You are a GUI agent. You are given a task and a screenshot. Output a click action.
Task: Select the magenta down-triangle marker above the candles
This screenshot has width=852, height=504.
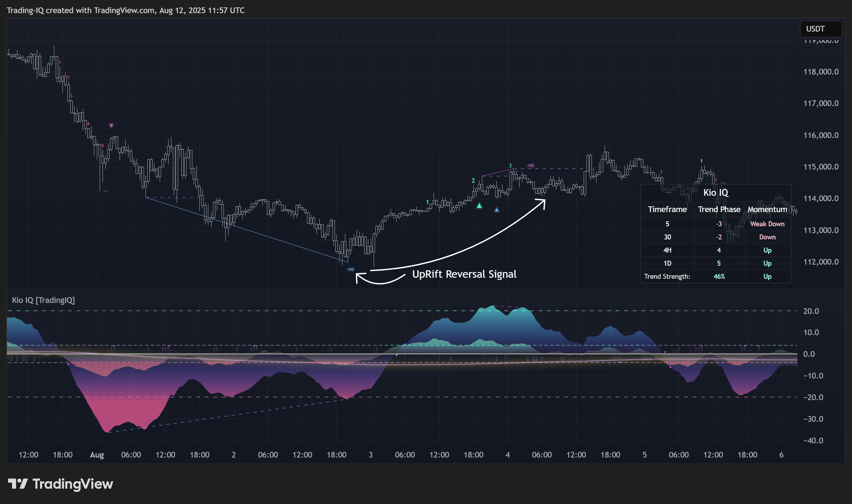coord(111,126)
